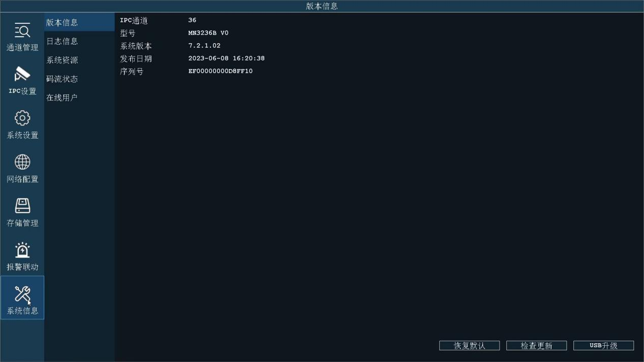Start the USB升级 upgrade button
644x362 pixels.
coord(603,346)
